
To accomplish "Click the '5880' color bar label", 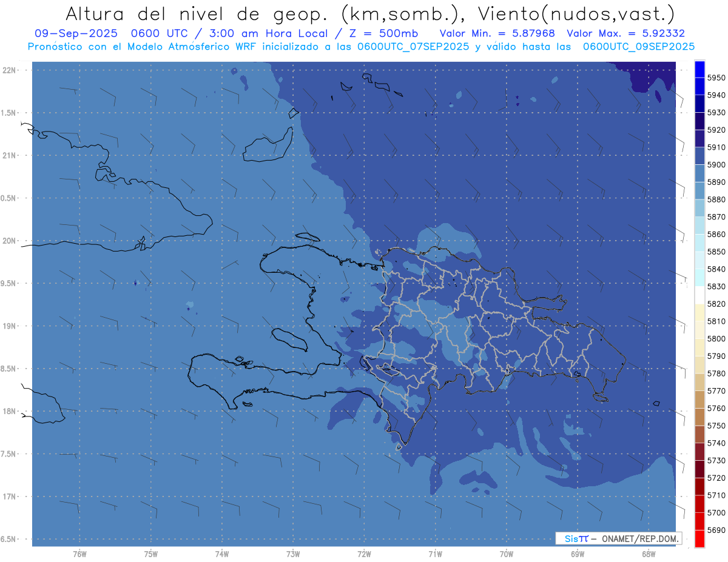I will 716,199.
